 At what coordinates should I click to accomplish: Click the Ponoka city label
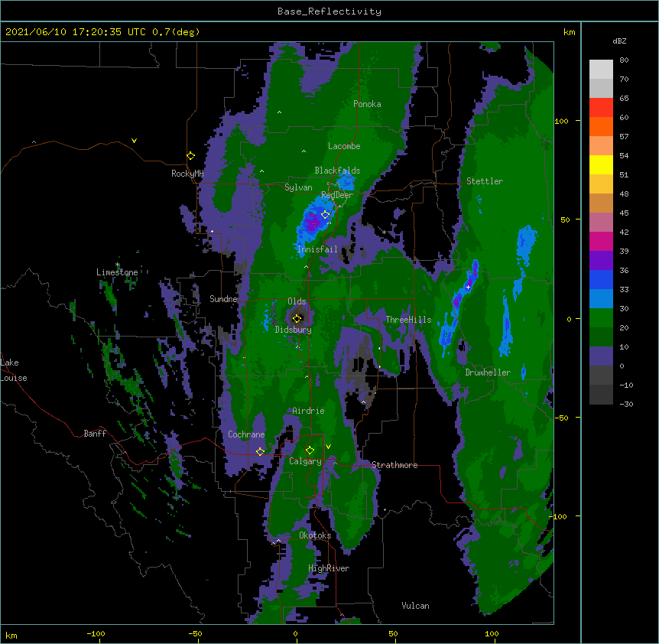pos(367,104)
